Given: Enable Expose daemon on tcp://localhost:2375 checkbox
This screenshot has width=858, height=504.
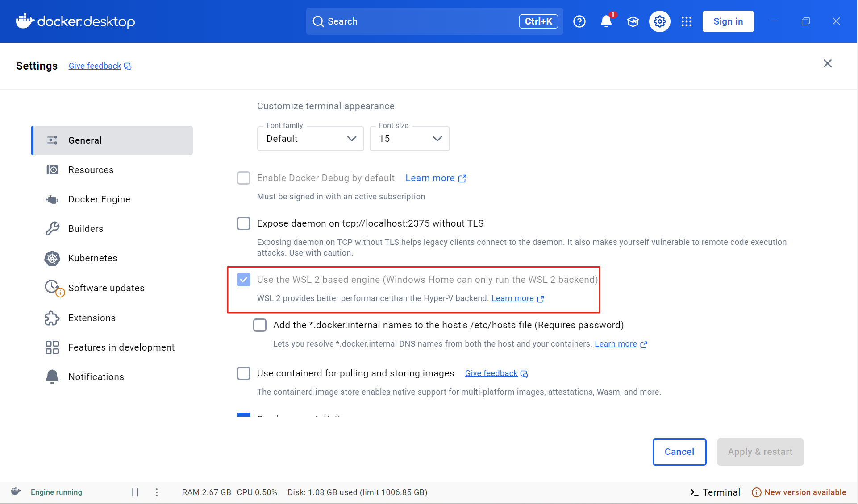Looking at the screenshot, I should (244, 223).
